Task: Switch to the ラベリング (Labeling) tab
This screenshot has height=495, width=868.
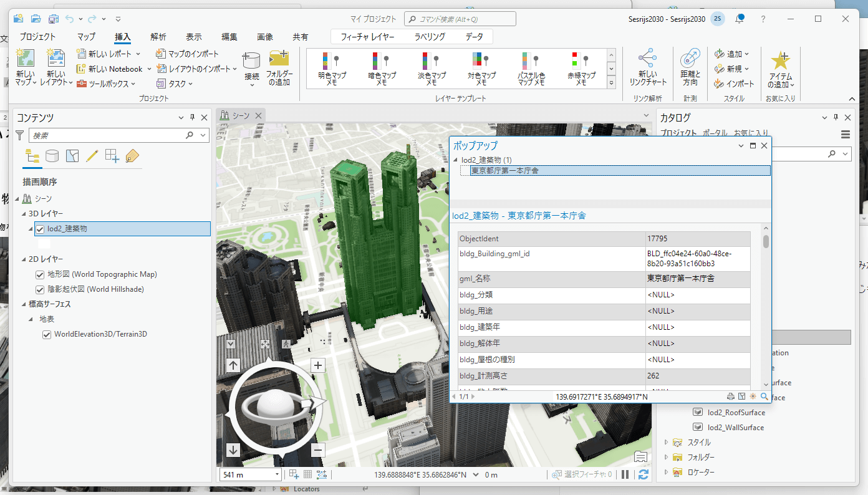Action: coord(430,37)
